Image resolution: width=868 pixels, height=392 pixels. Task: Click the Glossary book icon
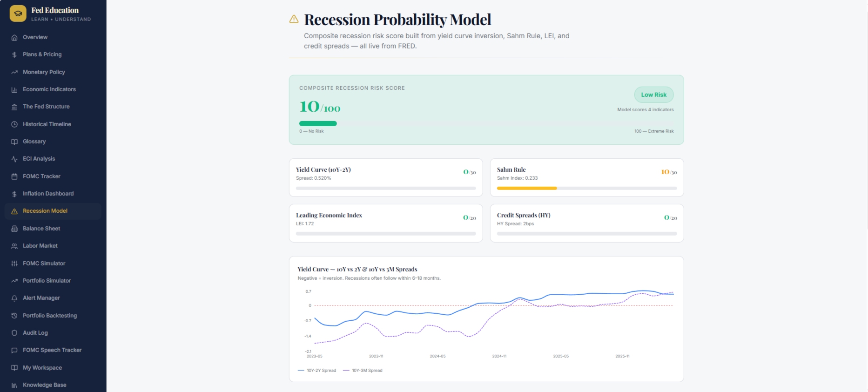click(14, 142)
